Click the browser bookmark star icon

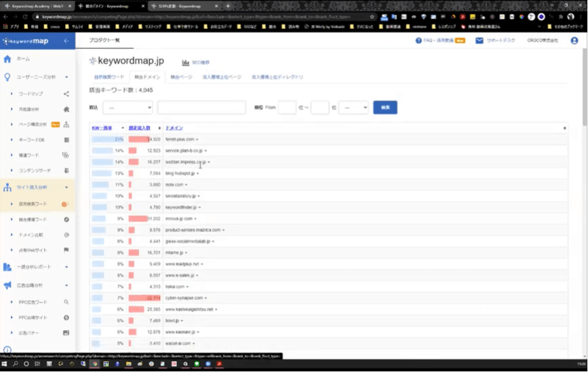[372, 17]
